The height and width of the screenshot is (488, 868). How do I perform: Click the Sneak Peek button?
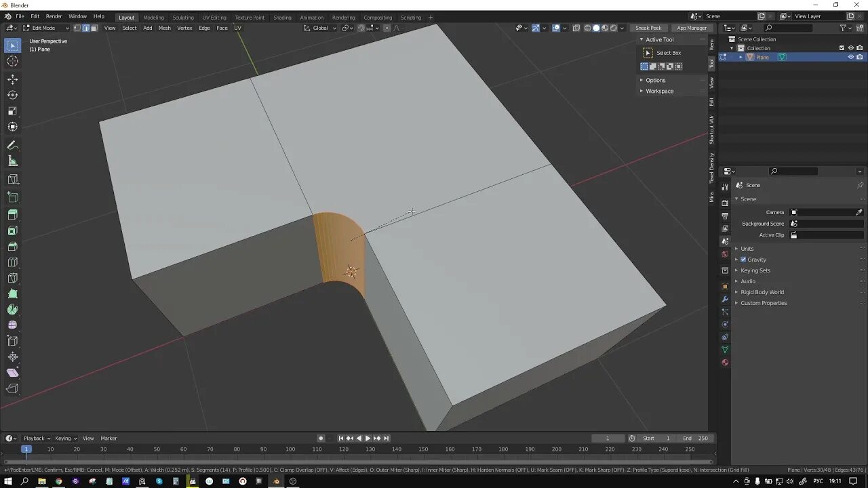tap(649, 28)
